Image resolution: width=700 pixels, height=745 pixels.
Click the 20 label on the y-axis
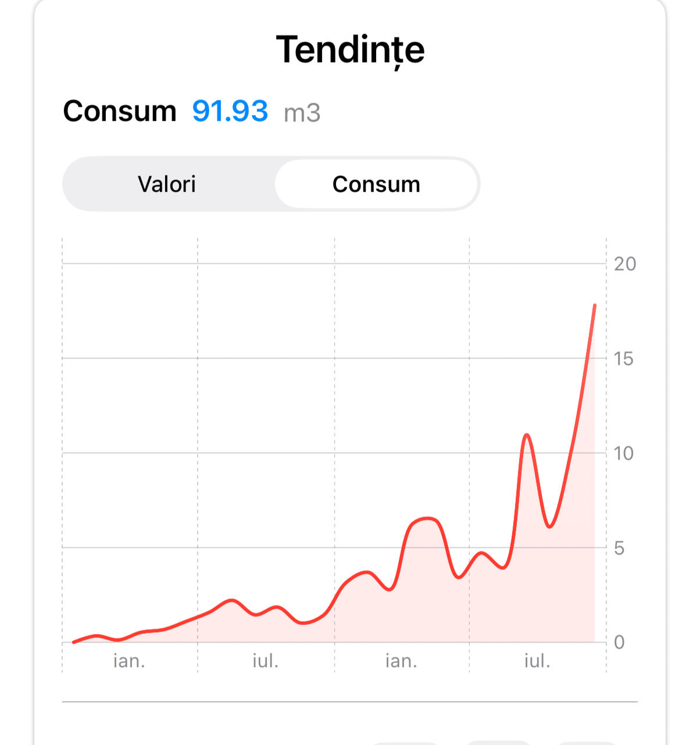click(625, 264)
